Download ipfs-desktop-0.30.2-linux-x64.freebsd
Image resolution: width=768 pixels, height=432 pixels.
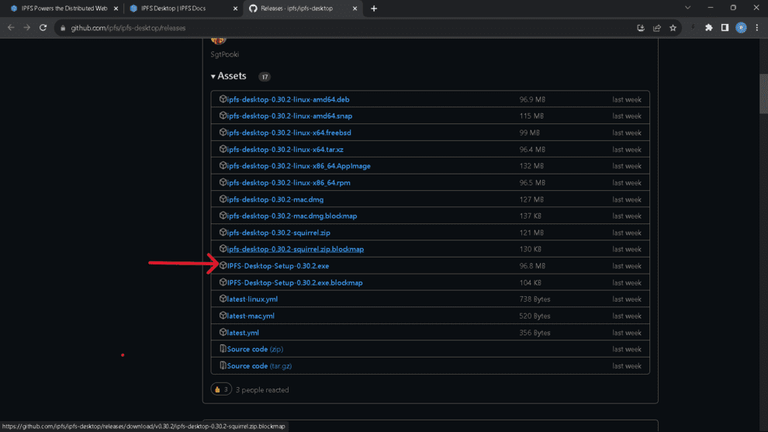289,133
